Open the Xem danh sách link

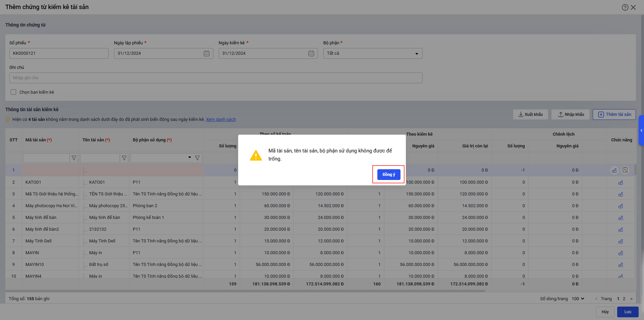221,119
